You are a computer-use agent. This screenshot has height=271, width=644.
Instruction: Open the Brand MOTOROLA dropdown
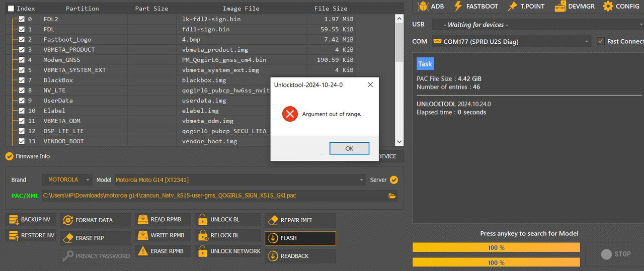pos(67,179)
